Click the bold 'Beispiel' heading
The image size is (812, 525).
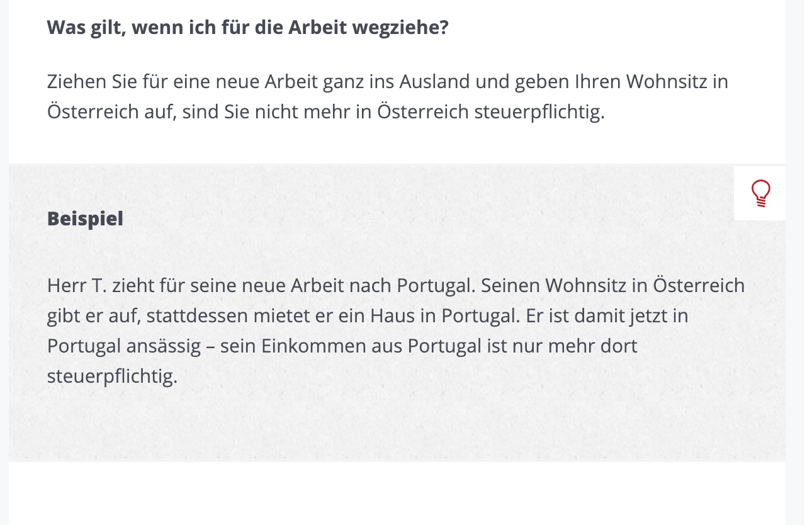pos(85,218)
